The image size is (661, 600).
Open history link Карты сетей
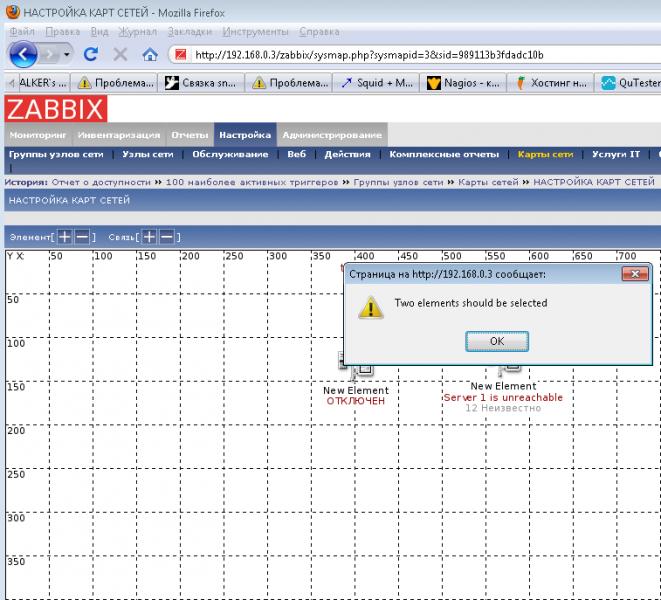488,182
